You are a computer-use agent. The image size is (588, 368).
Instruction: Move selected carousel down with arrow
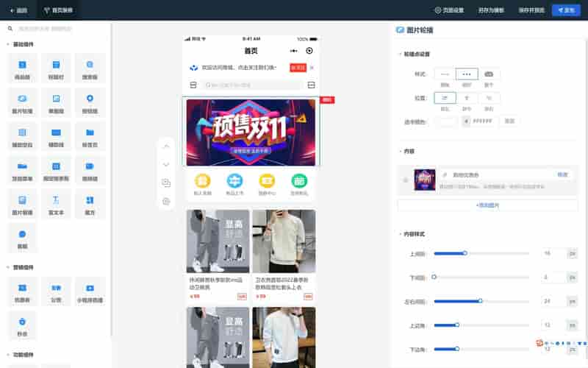click(x=166, y=164)
